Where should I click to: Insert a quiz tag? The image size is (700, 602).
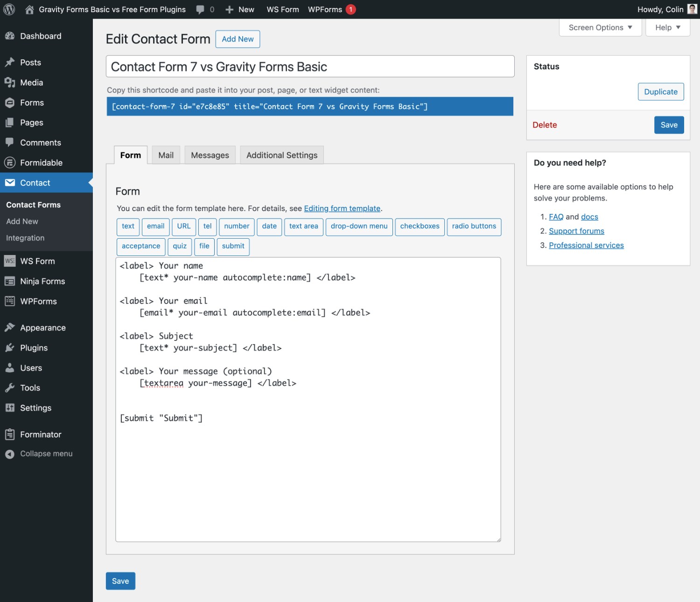[180, 247]
